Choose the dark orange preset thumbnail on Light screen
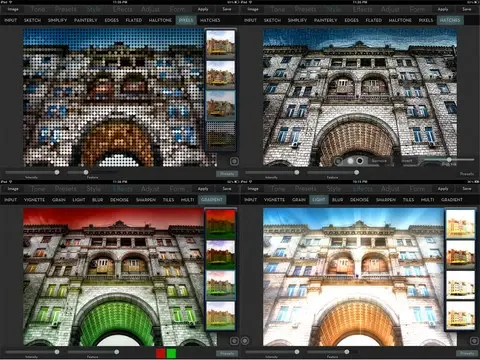This screenshot has width=480, height=360. click(460, 254)
